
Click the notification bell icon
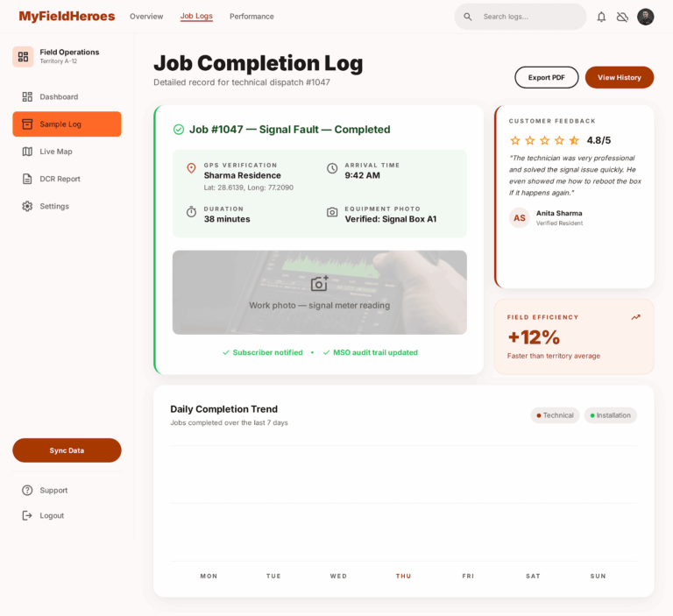pyautogui.click(x=601, y=17)
